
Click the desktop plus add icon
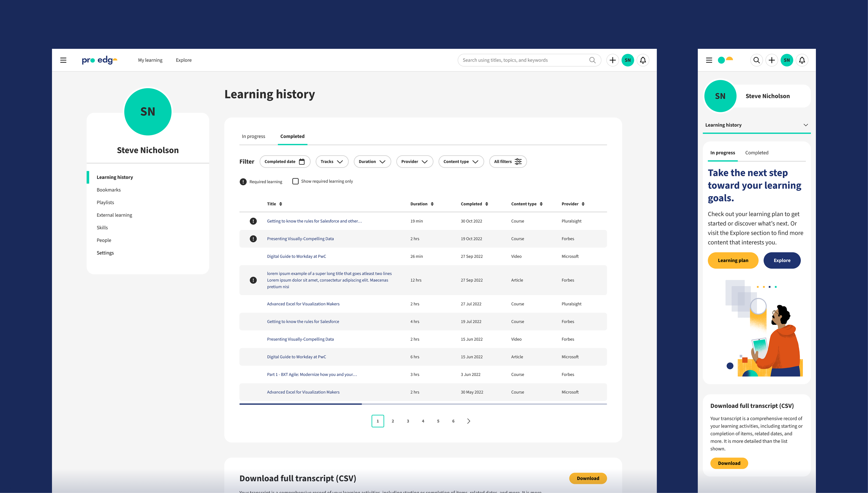(x=612, y=60)
